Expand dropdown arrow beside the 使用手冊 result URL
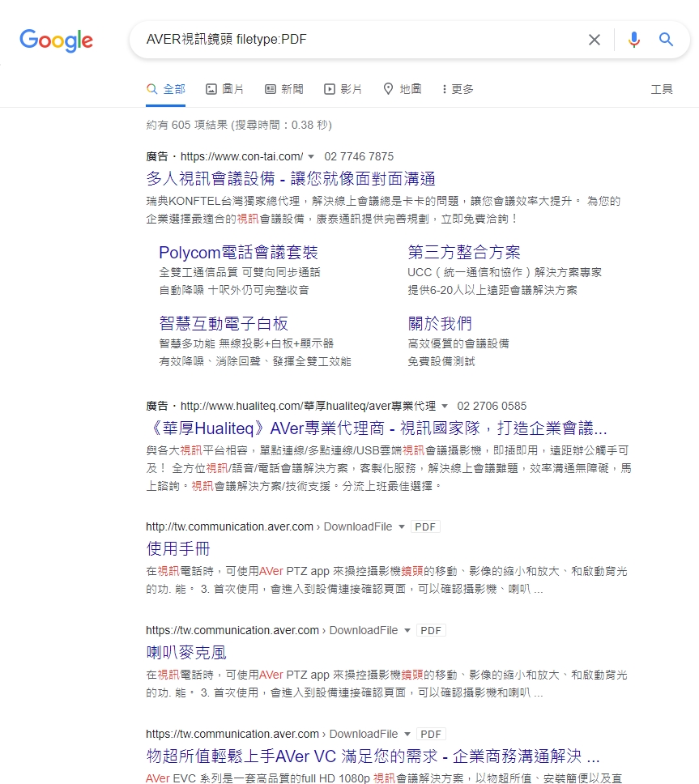This screenshot has height=784, width=699. pyautogui.click(x=401, y=527)
